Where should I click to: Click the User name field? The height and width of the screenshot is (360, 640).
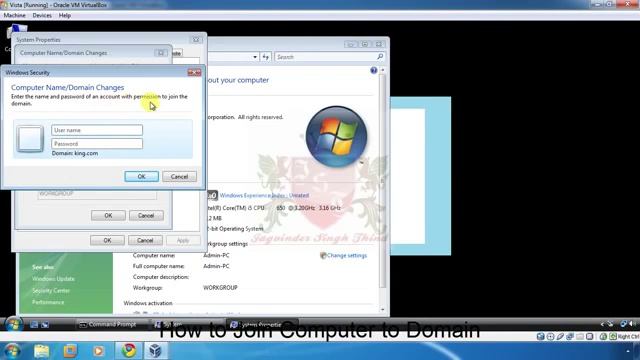[97, 130]
